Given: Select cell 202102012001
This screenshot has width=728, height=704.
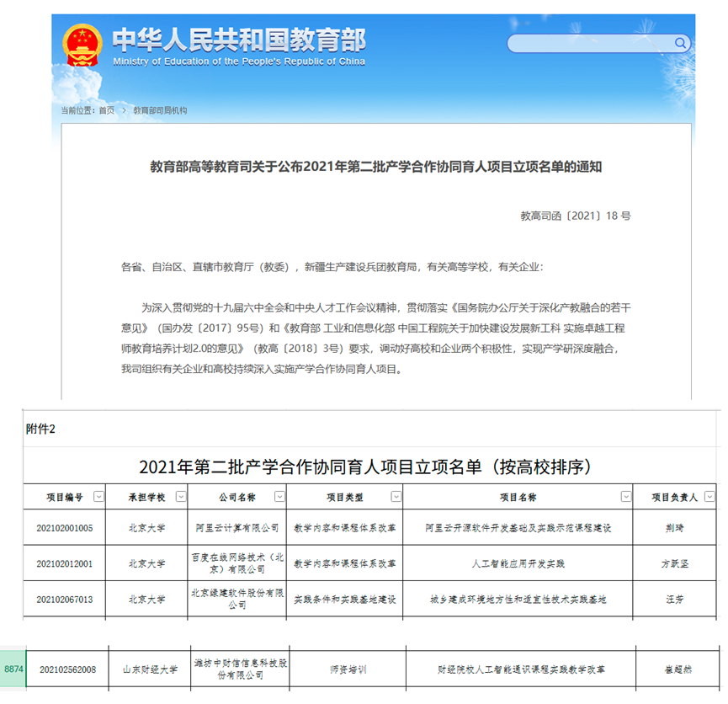Looking at the screenshot, I should click(65, 563).
